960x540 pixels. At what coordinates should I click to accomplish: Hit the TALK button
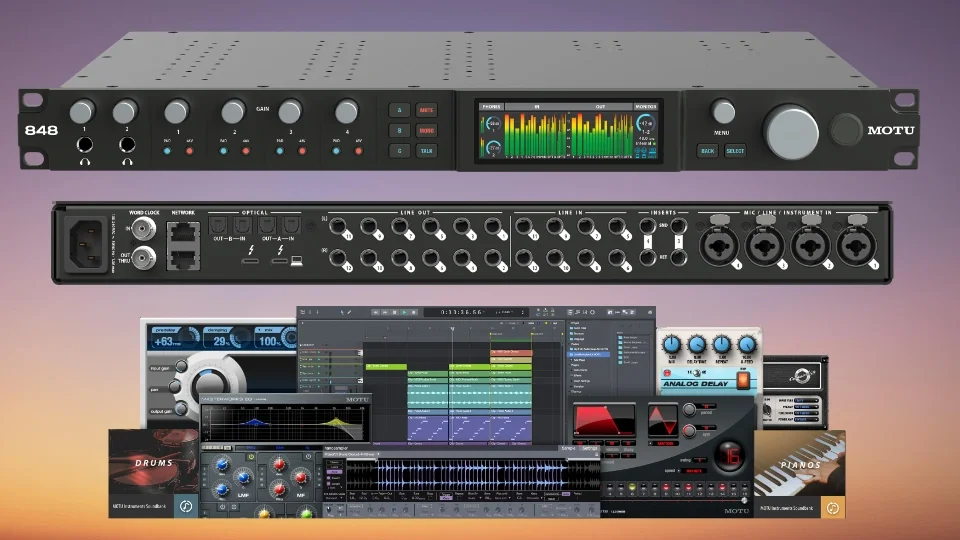427,151
